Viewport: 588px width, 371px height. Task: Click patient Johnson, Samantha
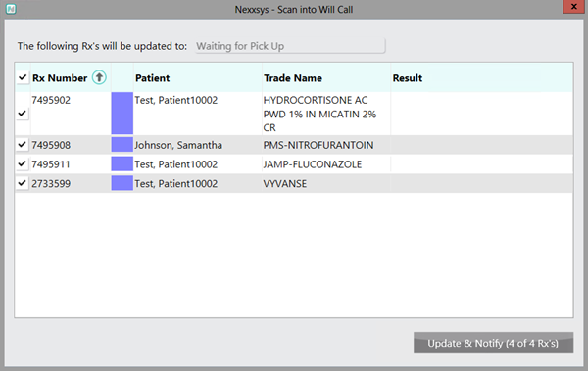[178, 145]
